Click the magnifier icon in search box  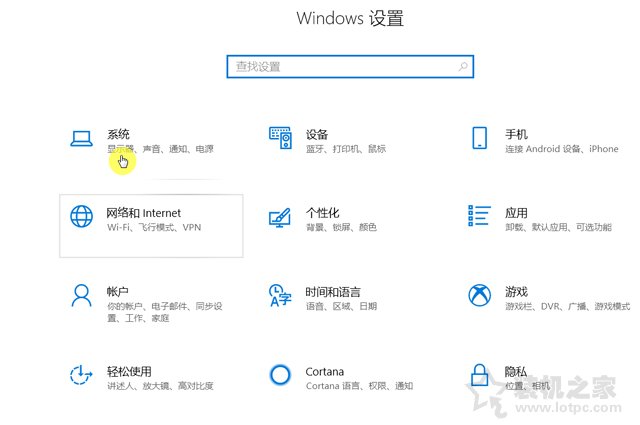pyautogui.click(x=463, y=66)
